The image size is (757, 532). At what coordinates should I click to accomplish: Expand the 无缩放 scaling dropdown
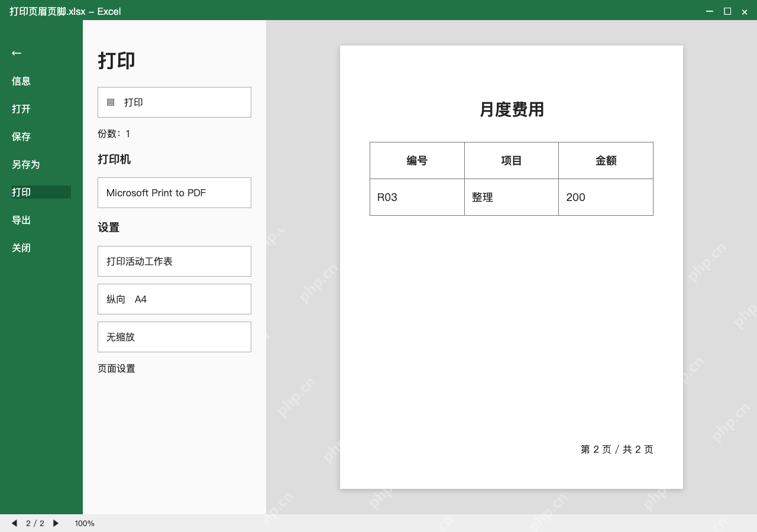click(x=174, y=337)
